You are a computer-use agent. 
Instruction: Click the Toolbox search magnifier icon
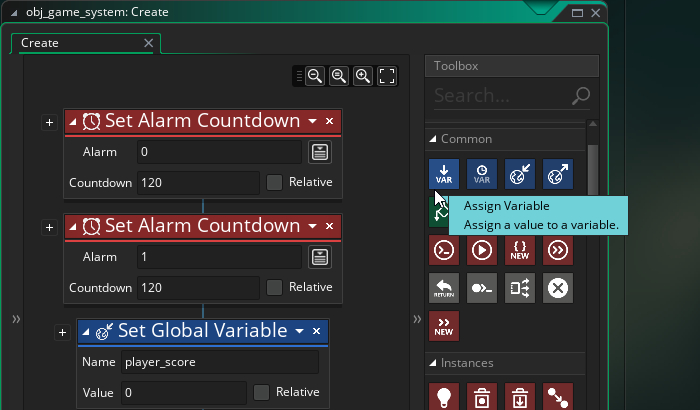[581, 96]
